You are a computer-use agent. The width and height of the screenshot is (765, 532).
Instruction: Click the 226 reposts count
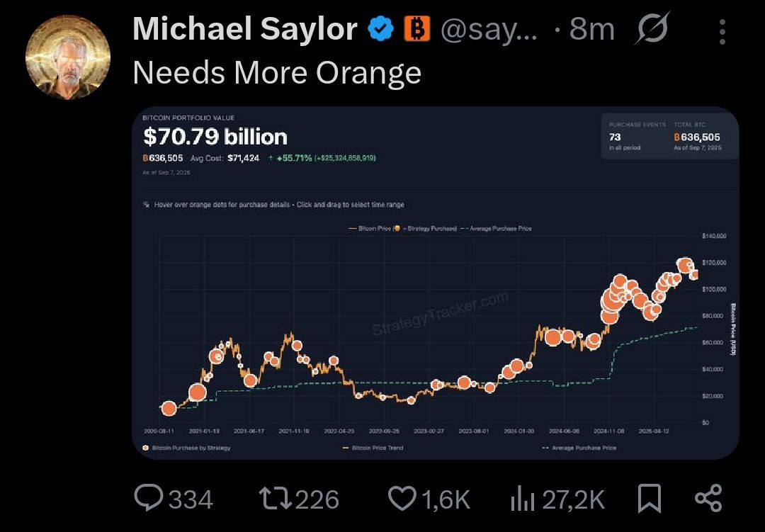point(317,500)
